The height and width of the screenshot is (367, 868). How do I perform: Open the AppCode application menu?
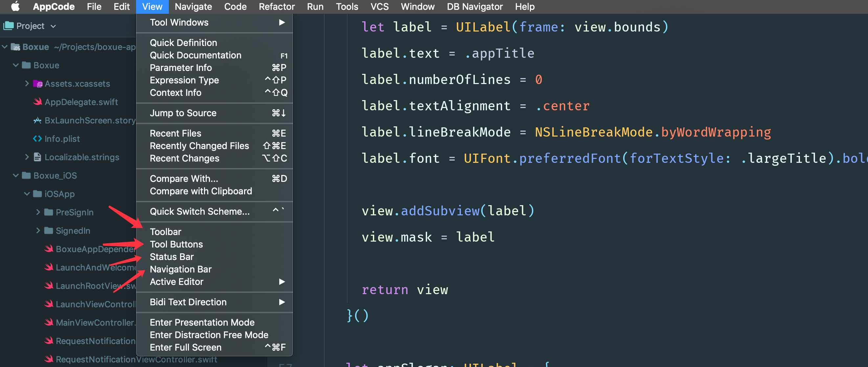point(54,6)
